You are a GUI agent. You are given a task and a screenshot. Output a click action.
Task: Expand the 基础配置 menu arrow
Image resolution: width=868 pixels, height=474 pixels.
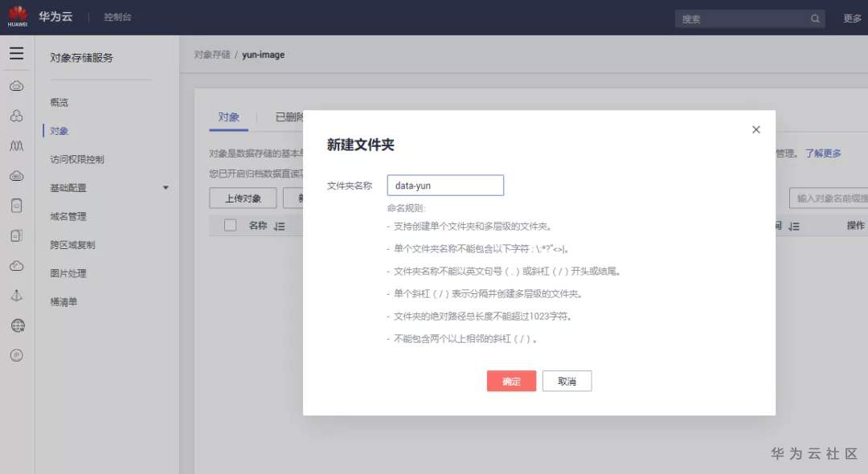coord(166,188)
